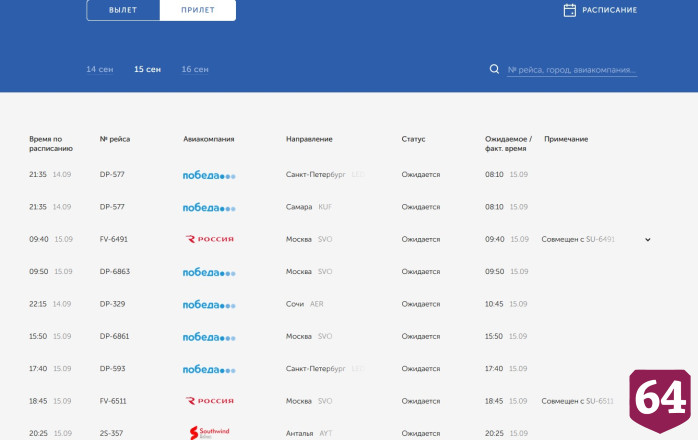This screenshot has height=440, width=698.
Task: Choose the 15 сен date
Action: coord(147,69)
